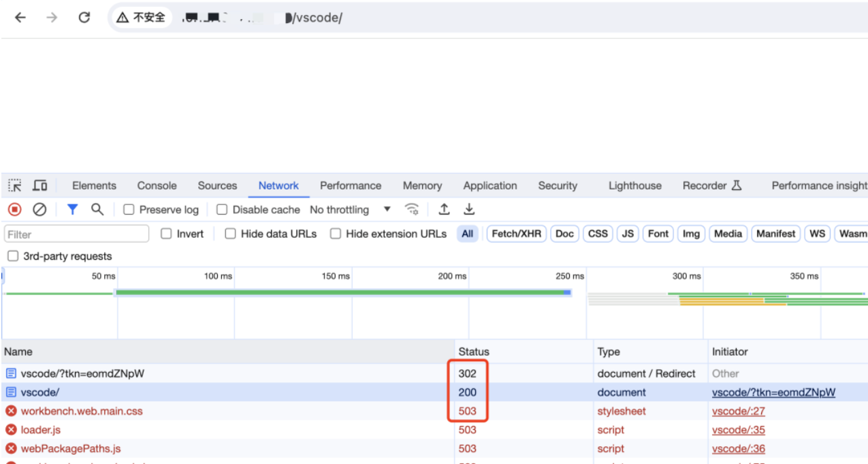The width and height of the screenshot is (868, 464).
Task: Click error icon beside loader.js
Action: [11, 430]
